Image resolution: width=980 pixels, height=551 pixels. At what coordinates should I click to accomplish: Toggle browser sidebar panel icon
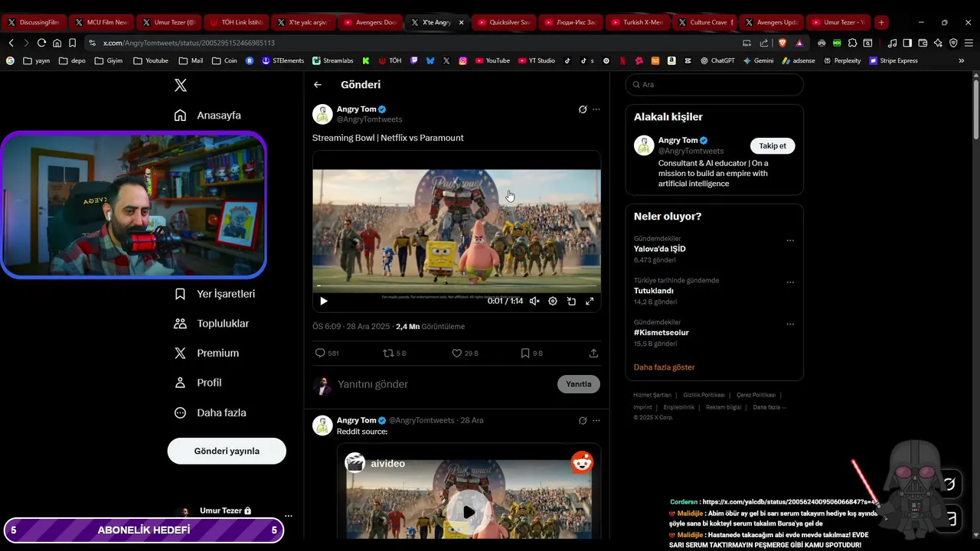tap(907, 43)
